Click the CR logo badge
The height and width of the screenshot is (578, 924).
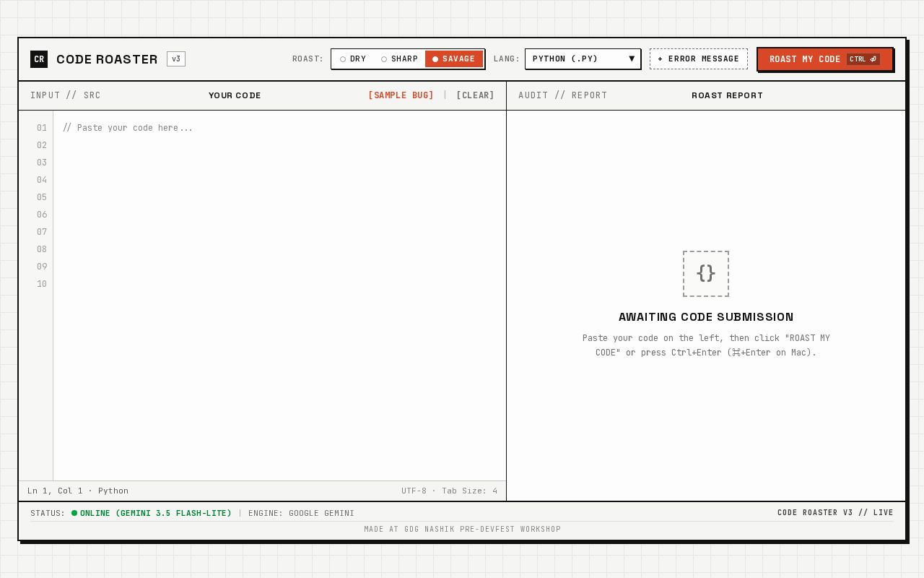click(x=39, y=59)
